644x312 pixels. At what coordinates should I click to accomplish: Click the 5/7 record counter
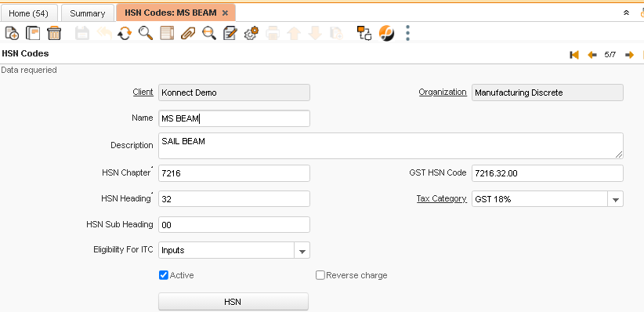pyautogui.click(x=610, y=55)
